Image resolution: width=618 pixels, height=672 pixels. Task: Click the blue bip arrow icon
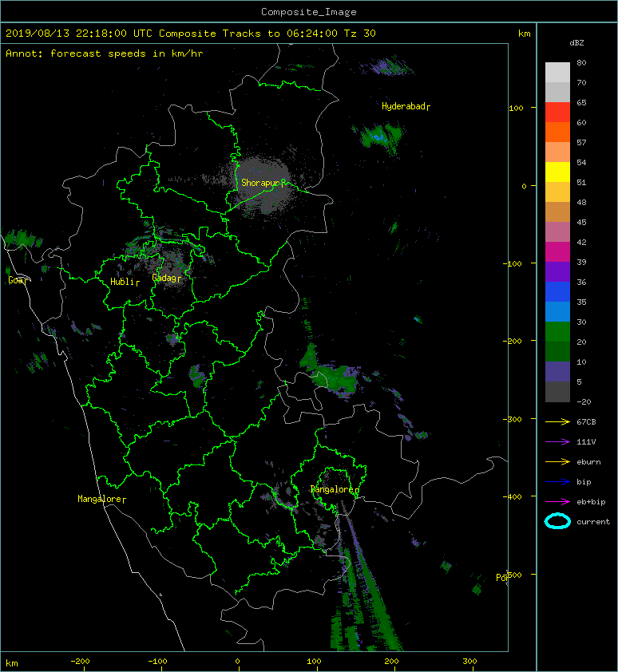pos(557,482)
